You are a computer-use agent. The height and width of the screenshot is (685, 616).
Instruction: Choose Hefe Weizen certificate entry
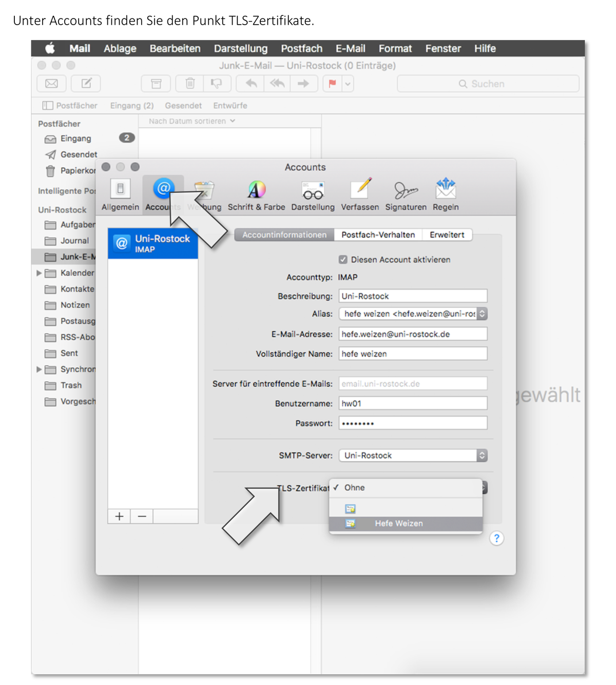point(406,523)
